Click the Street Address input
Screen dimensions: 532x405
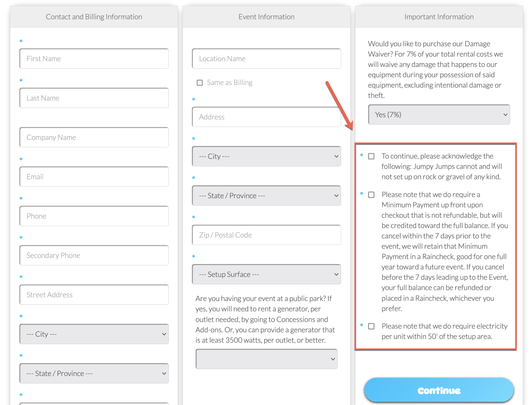[x=94, y=295]
